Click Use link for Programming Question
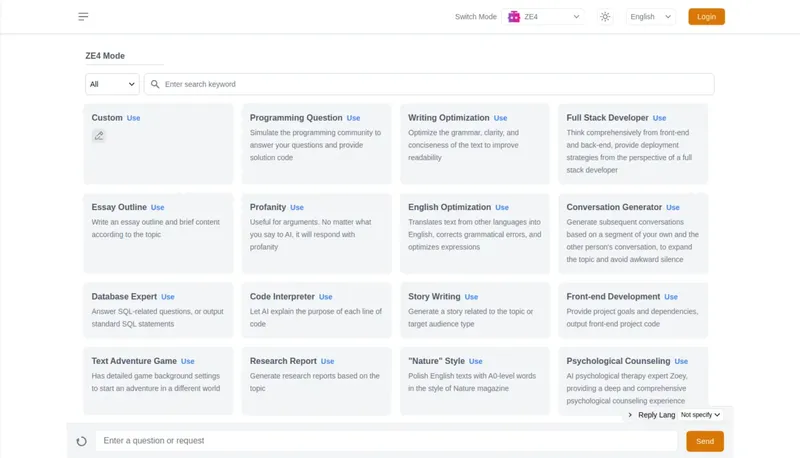The image size is (800, 458). (353, 118)
